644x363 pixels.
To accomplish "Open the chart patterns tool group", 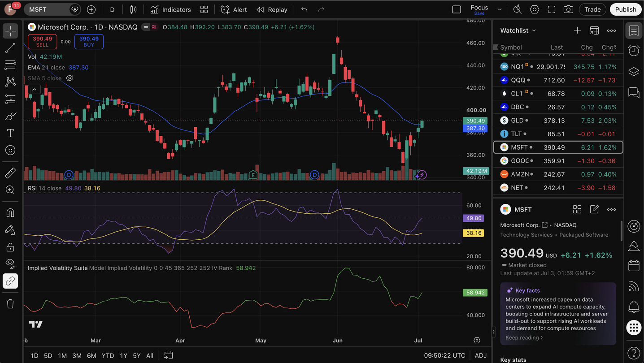I will (10, 82).
